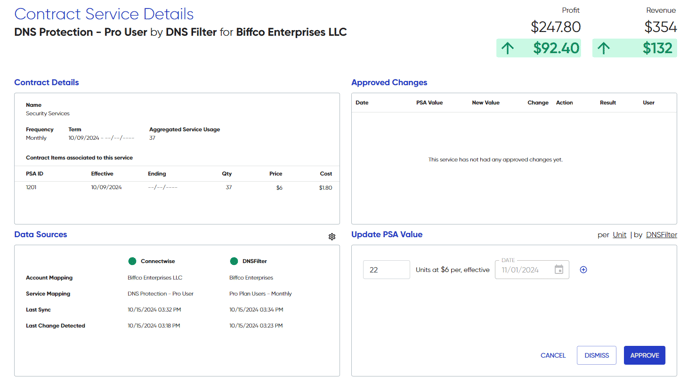Click the $92.40 profit change badge
Screen dimensions: 688x384
click(x=538, y=48)
